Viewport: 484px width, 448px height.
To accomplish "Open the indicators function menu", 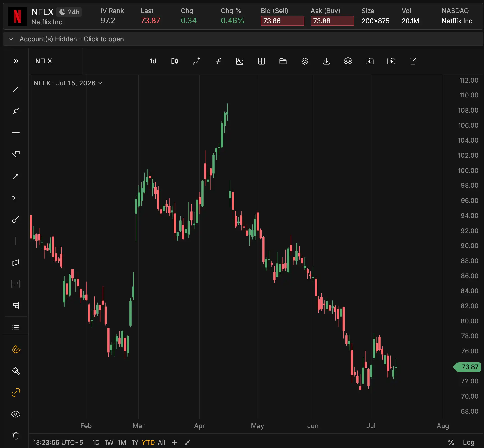I will coord(218,61).
